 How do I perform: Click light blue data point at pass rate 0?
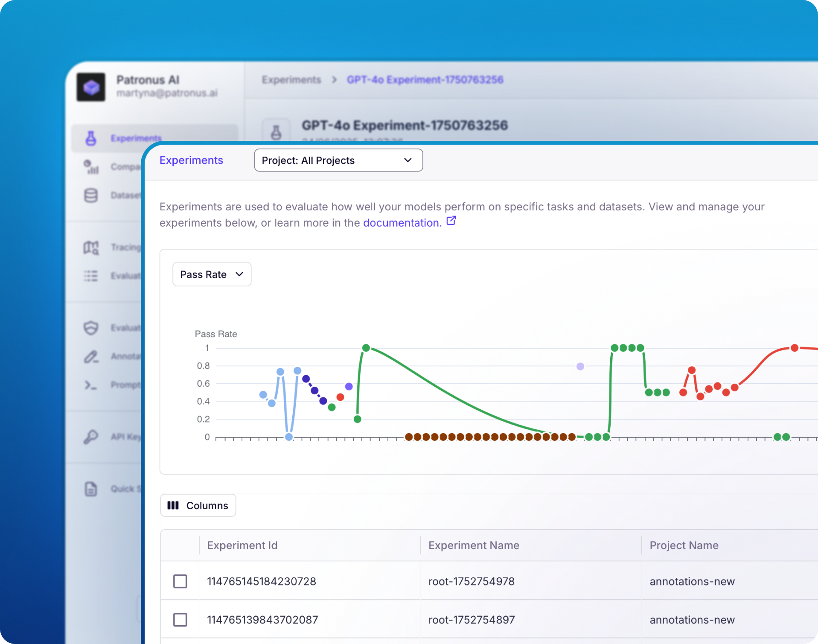(289, 437)
